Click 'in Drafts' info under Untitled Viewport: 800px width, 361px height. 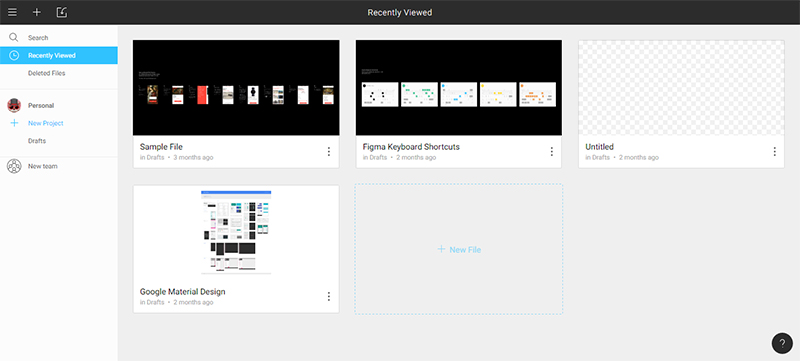coord(597,158)
